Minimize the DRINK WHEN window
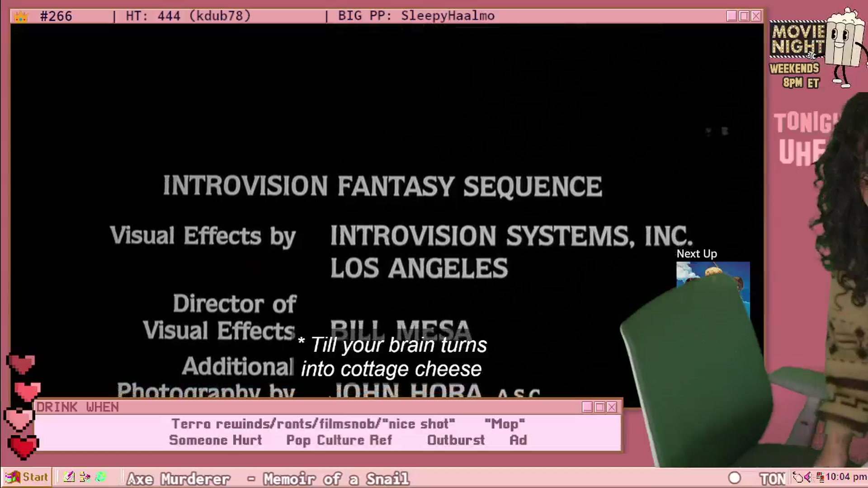Screen dimensions: 868x488 (587, 407)
